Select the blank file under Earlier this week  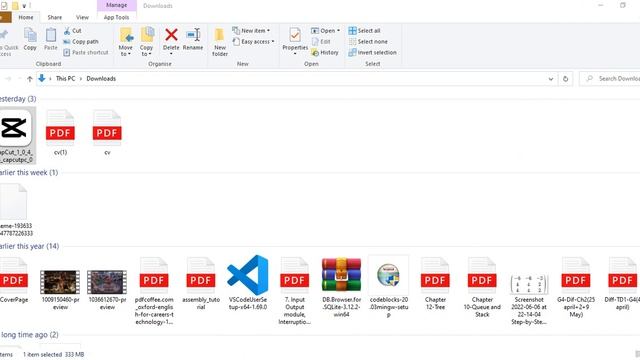(x=16, y=210)
